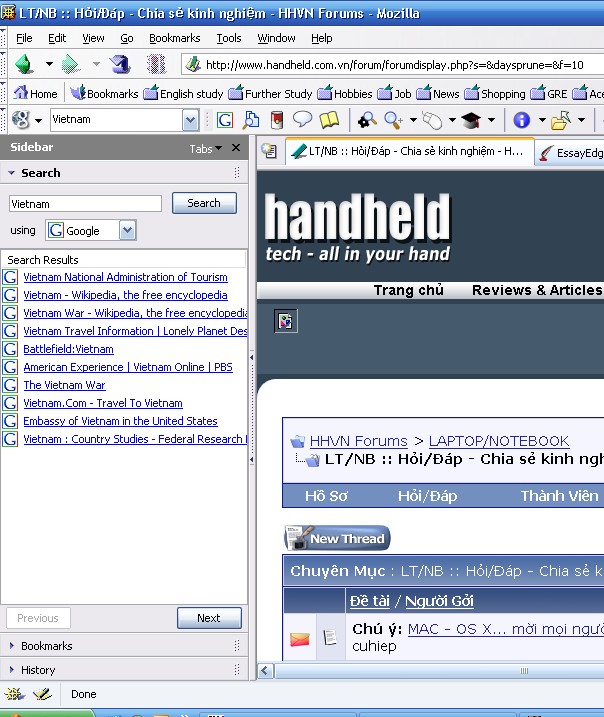This screenshot has height=717, width=604.
Task: Switch to the EssayEdge browser tab
Action: click(570, 152)
